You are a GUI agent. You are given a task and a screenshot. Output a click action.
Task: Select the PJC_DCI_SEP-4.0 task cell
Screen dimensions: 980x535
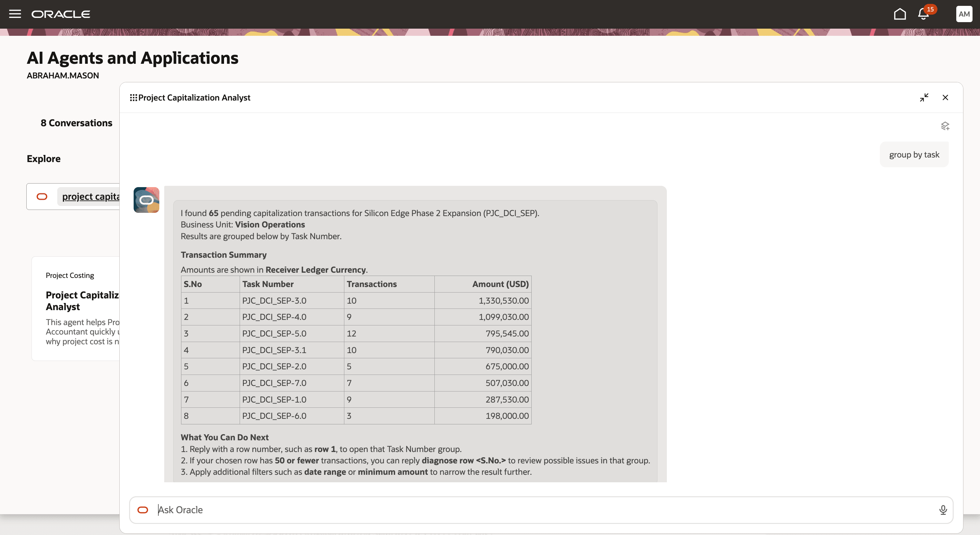point(292,317)
